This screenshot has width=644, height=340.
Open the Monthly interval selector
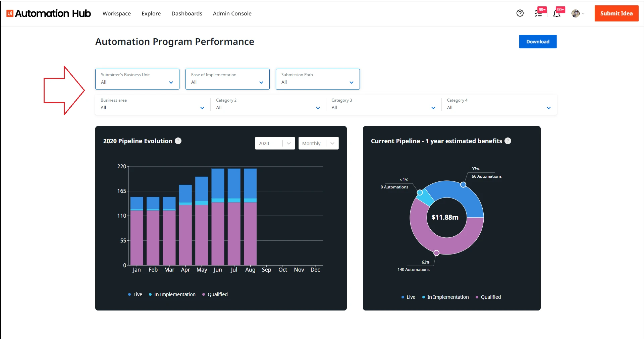click(x=318, y=143)
